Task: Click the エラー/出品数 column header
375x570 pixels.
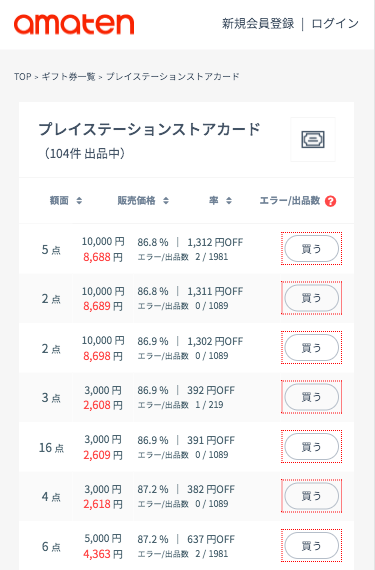Action: [290, 201]
